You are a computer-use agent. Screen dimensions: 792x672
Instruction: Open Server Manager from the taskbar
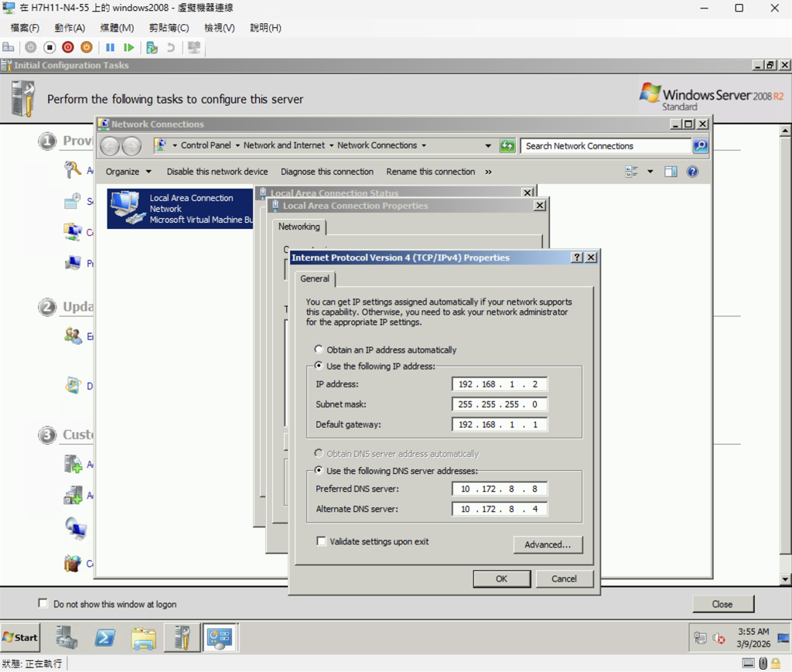pyautogui.click(x=67, y=637)
